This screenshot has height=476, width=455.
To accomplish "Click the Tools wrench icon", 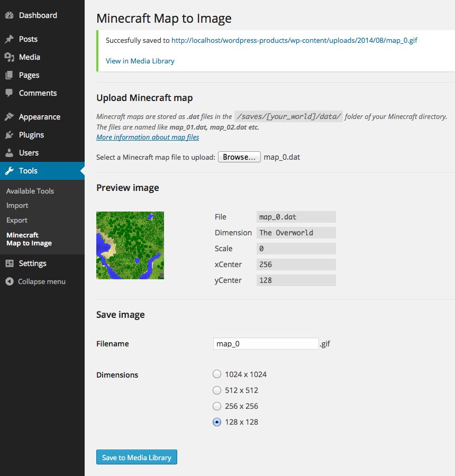I will [10, 171].
